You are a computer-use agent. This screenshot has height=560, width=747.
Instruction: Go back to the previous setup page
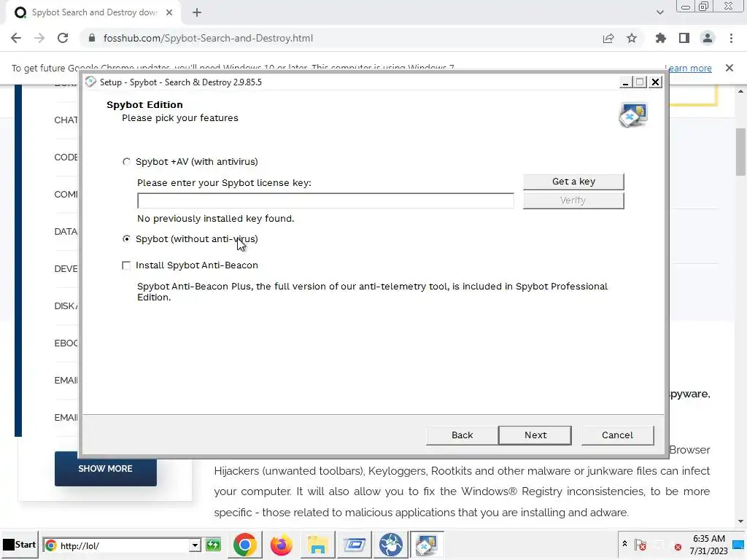click(x=462, y=435)
